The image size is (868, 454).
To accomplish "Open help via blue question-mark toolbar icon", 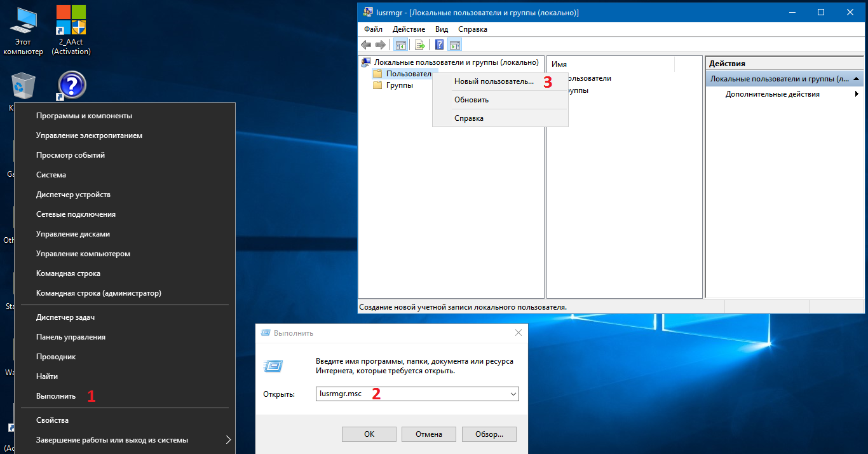I will pos(439,45).
